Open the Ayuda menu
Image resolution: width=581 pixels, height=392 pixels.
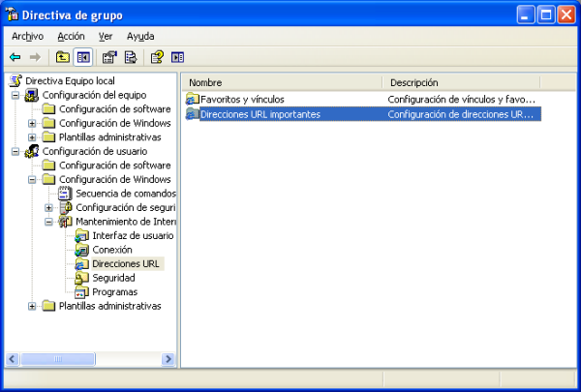[140, 36]
